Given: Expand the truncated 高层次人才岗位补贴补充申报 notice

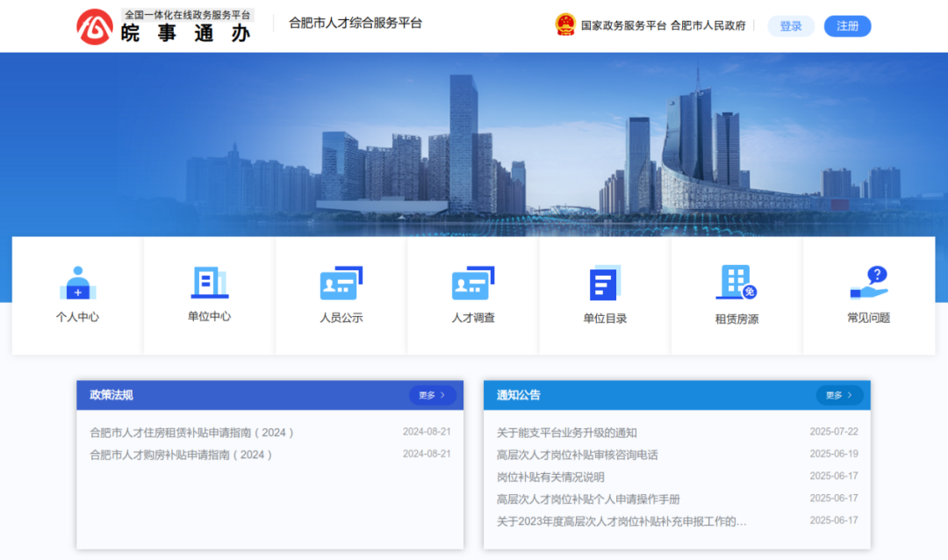Looking at the screenshot, I should point(620,519).
